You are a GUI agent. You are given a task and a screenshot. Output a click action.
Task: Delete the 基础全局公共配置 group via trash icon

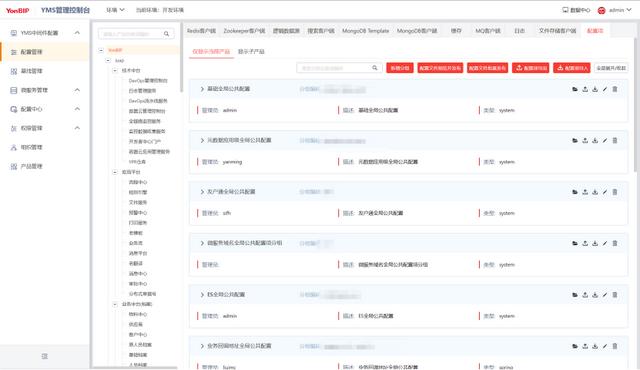click(615, 89)
